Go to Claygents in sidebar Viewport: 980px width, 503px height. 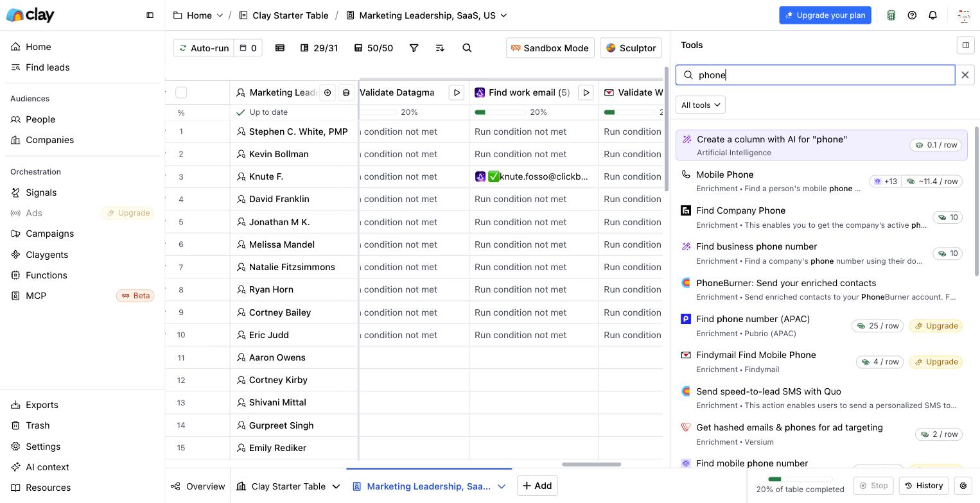[47, 255]
